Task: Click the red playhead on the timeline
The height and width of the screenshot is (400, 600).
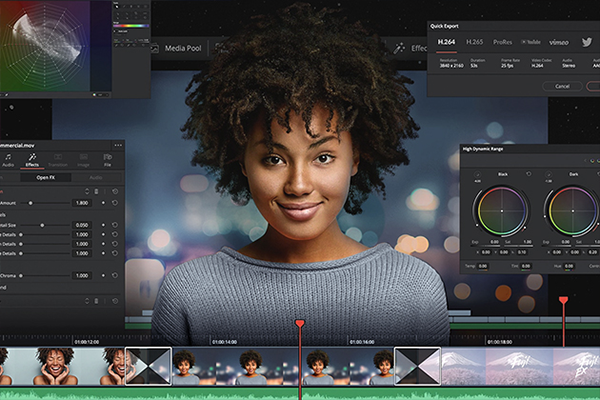Action: [x=299, y=324]
